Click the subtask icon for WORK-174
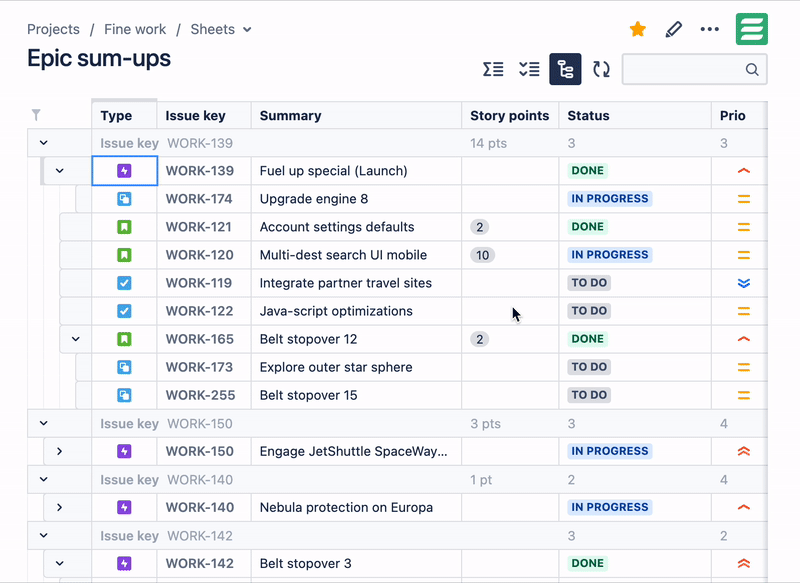The image size is (800, 583). coord(124,199)
